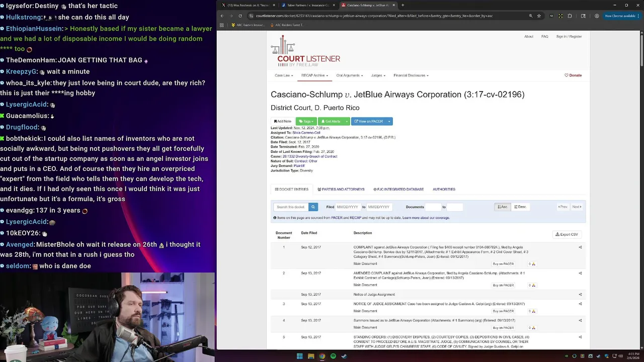Open ARC Raiders Interac... bookmark
This screenshot has height=362, width=644.
248,25
